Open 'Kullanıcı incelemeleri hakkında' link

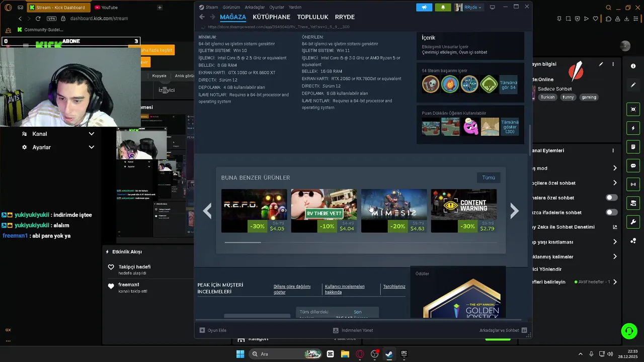[345, 289]
